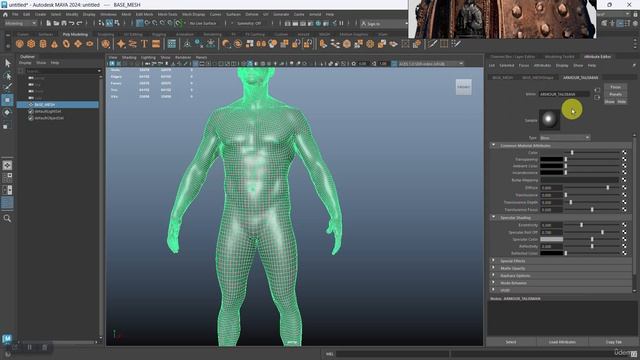Image resolution: width=640 pixels, height=360 pixels.
Task: Create a polygon cone from shelf
Action: [54, 44]
